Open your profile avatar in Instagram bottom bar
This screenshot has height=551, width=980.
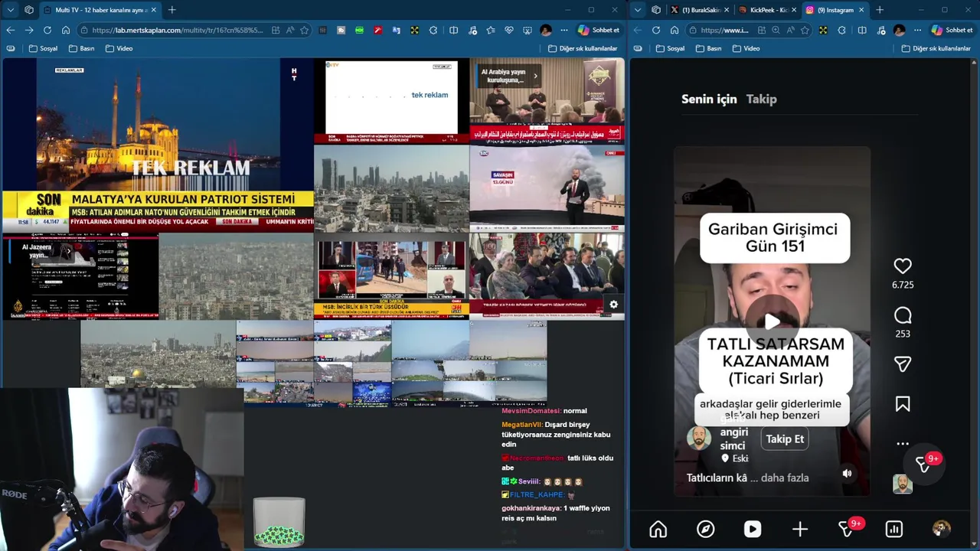click(x=941, y=529)
